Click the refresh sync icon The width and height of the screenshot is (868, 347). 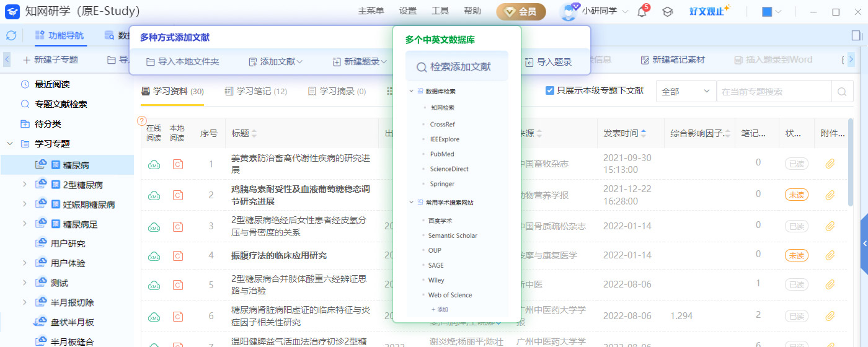click(11, 35)
